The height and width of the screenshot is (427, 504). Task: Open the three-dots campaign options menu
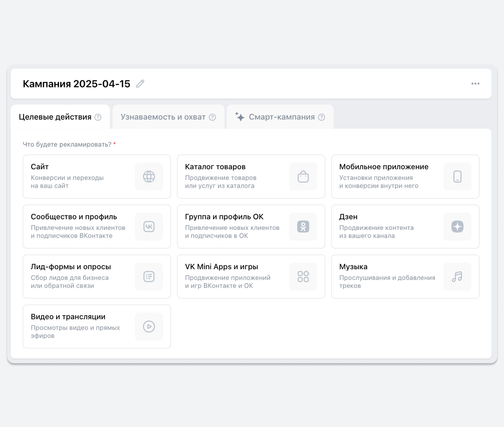(x=475, y=84)
